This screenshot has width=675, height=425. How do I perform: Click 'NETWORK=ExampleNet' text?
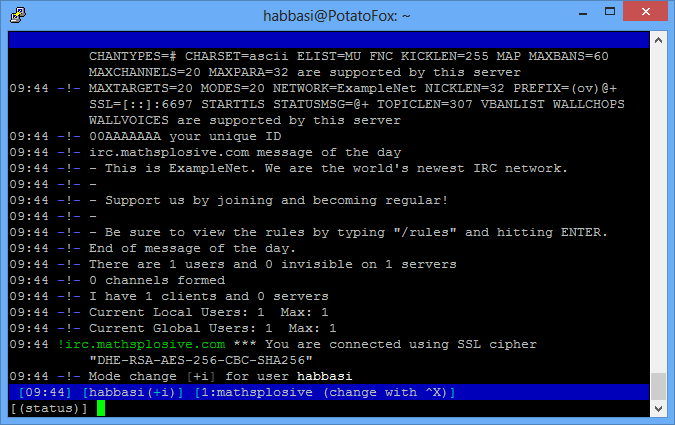click(344, 88)
